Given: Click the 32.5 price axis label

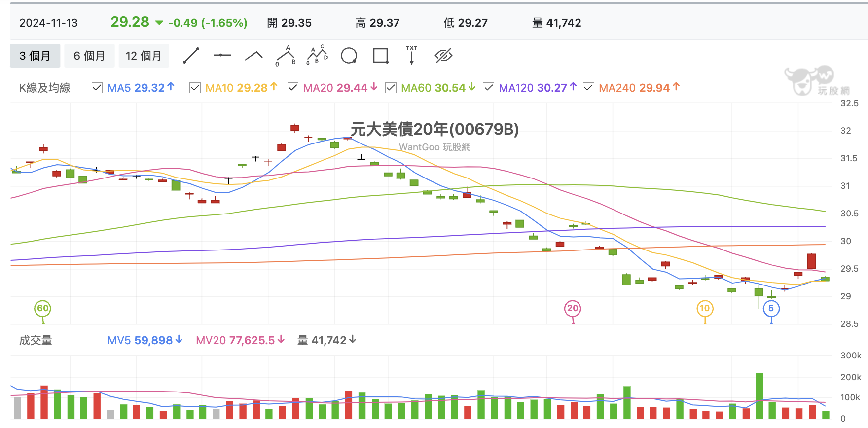Looking at the screenshot, I should point(849,103).
